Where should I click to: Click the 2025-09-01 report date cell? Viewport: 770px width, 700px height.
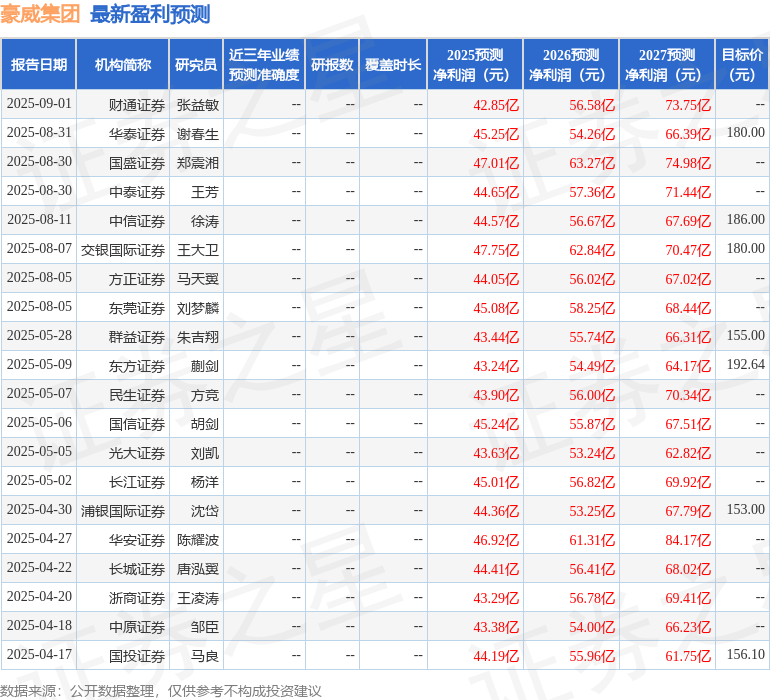(x=39, y=104)
